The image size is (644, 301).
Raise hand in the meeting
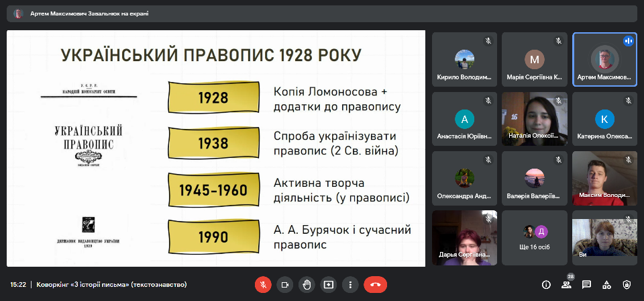tap(307, 285)
